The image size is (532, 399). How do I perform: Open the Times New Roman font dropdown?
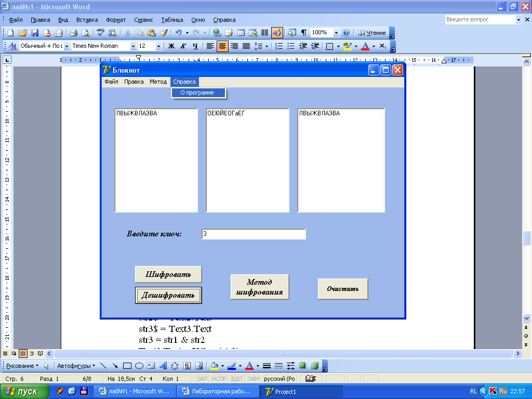pos(134,46)
